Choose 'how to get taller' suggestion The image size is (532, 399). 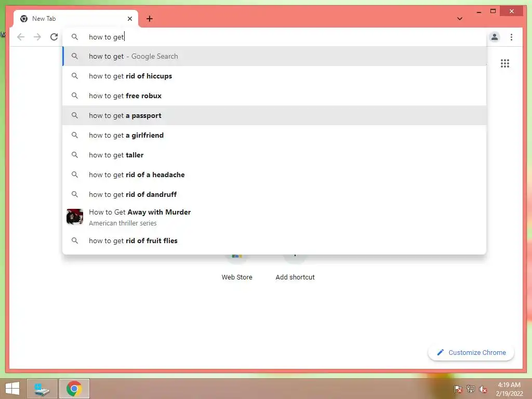click(274, 155)
